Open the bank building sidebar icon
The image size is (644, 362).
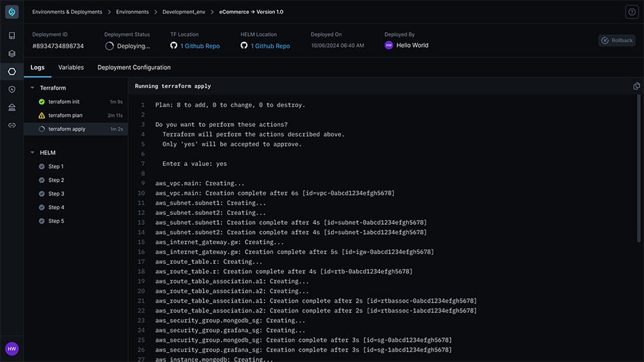click(12, 107)
